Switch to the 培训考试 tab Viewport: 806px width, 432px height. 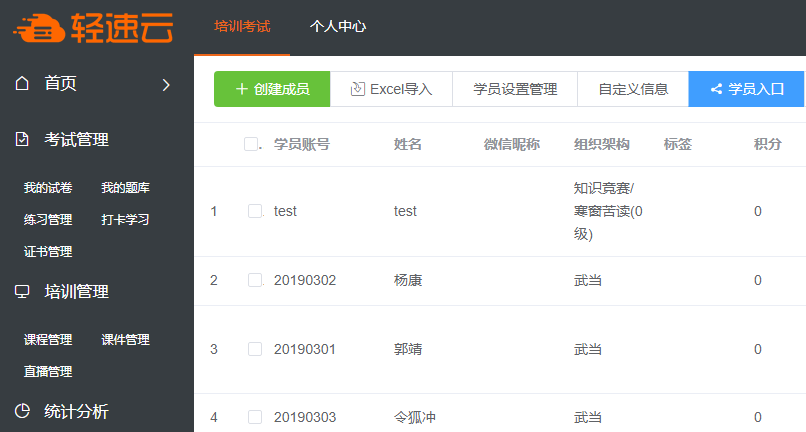coord(242,26)
